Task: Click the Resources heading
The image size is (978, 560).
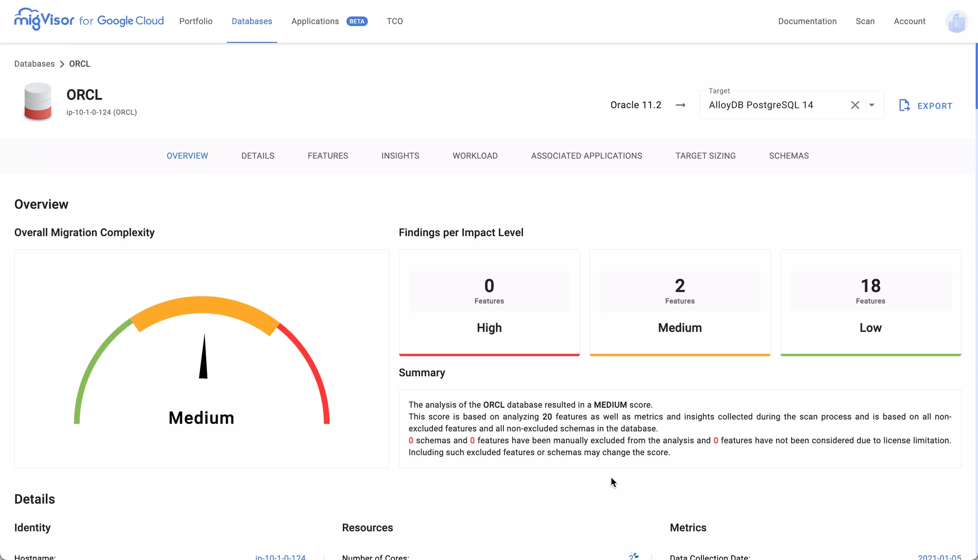Action: [367, 528]
